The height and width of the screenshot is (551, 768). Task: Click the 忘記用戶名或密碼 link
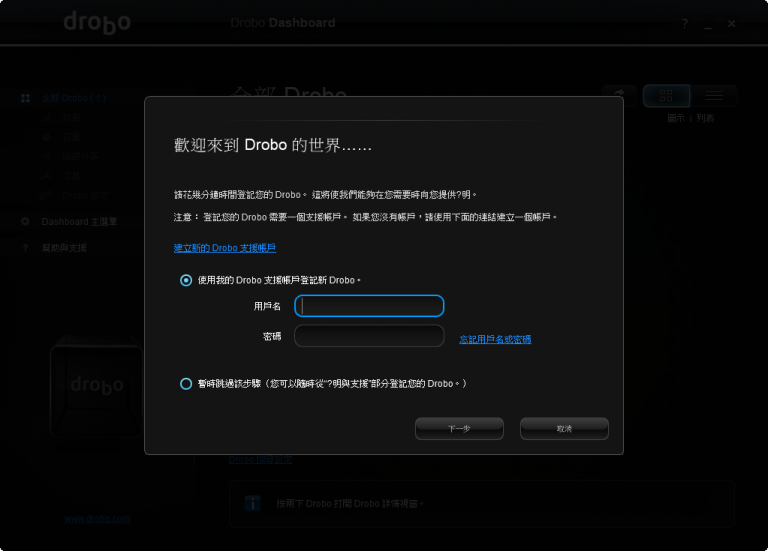point(495,339)
